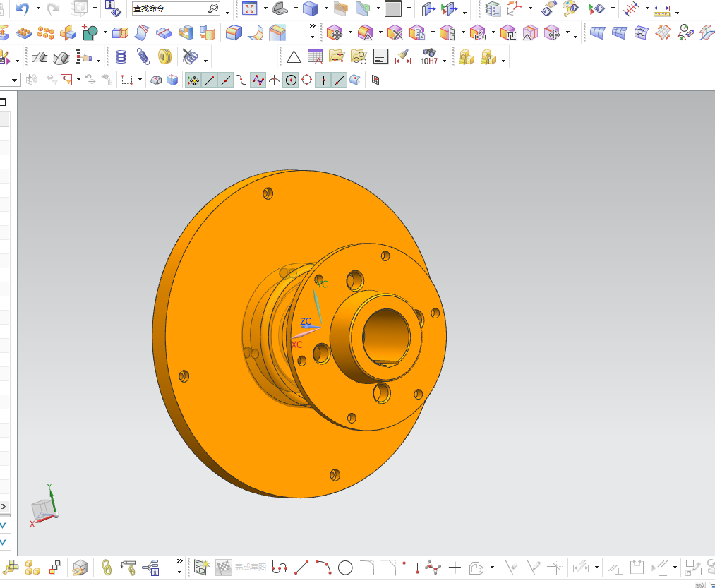Click the triangle datum icon
Image resolution: width=715 pixels, height=588 pixels.
point(294,57)
